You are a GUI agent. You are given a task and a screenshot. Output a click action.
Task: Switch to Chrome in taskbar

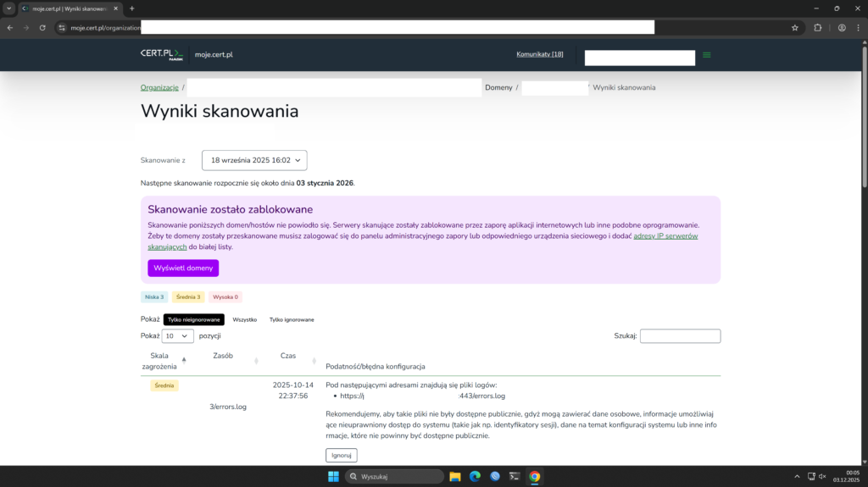535,477
